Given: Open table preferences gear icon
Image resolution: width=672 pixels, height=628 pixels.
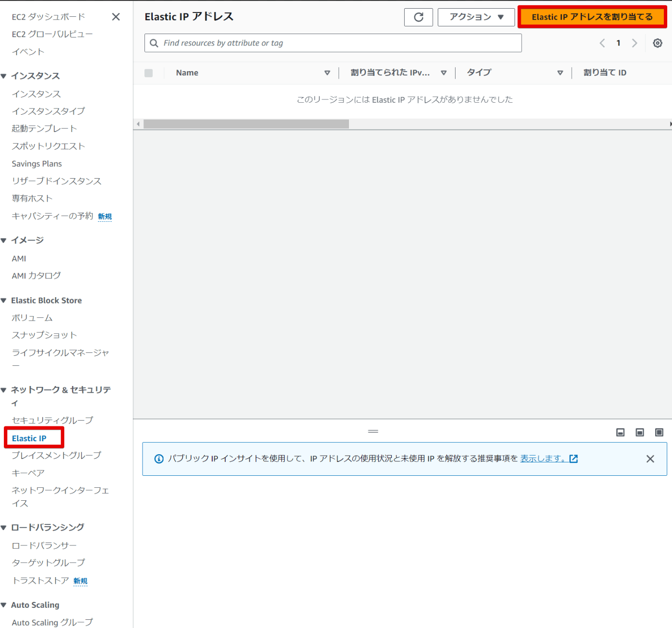Looking at the screenshot, I should [x=658, y=43].
